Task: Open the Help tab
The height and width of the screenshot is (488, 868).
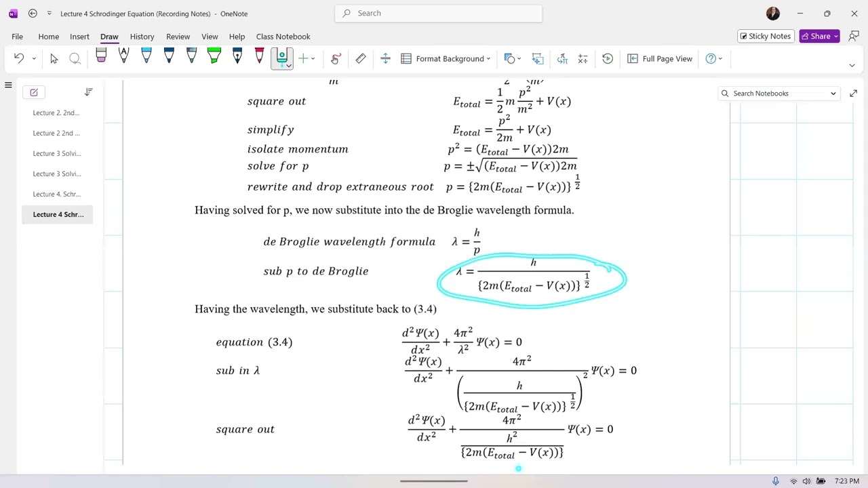Action: tap(237, 37)
